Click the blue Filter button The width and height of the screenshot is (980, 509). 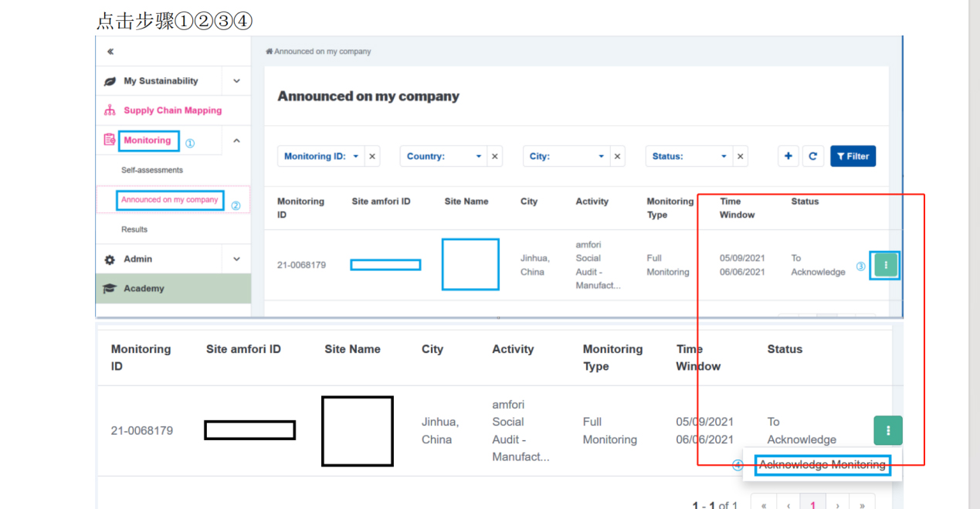point(853,156)
